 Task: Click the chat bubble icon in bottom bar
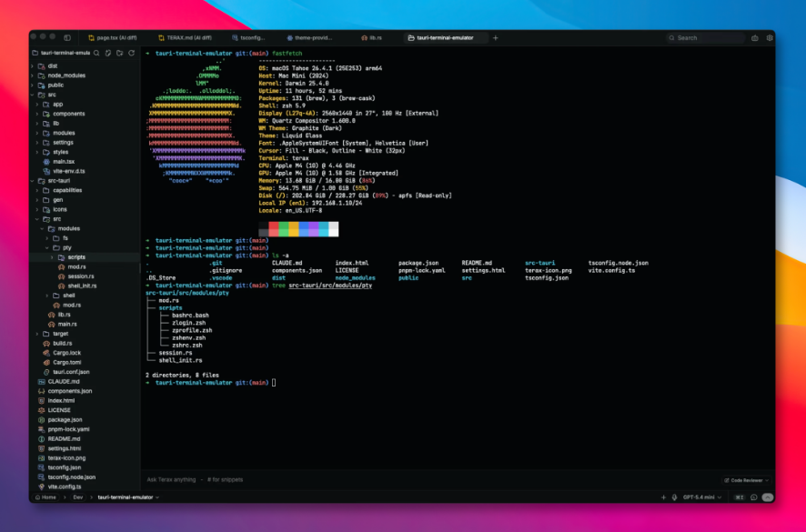754,497
